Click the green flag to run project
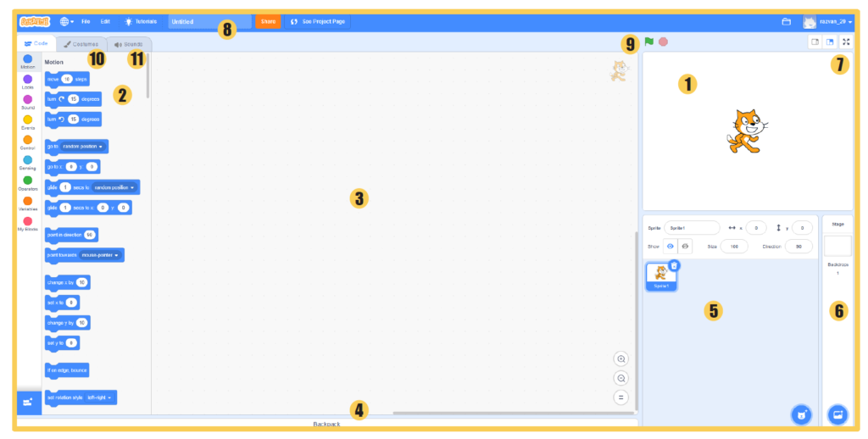 coord(649,41)
